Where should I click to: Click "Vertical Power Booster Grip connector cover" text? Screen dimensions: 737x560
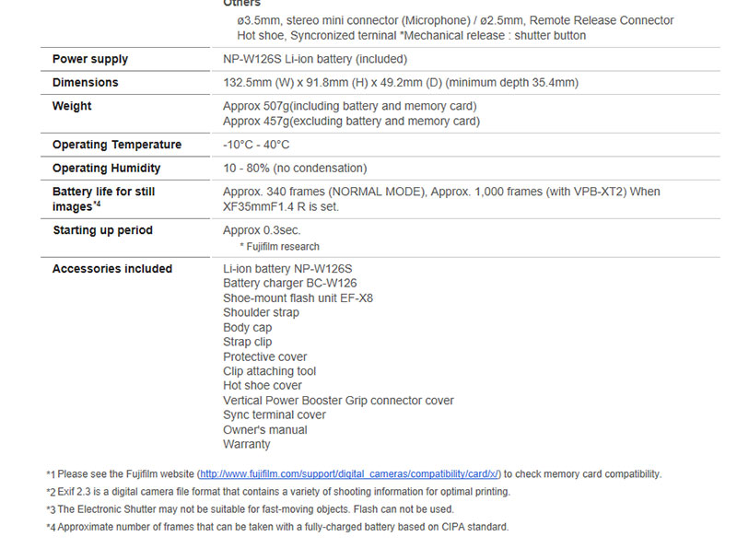click(x=338, y=401)
